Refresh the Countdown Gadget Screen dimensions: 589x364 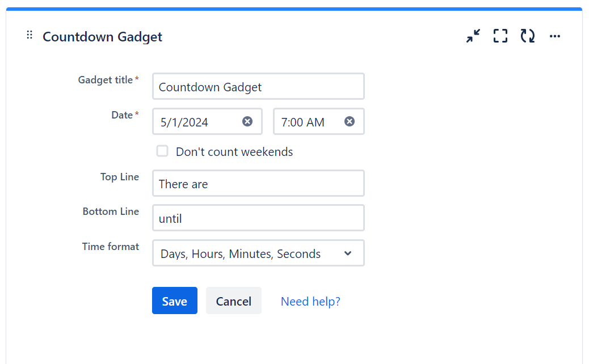(x=528, y=37)
